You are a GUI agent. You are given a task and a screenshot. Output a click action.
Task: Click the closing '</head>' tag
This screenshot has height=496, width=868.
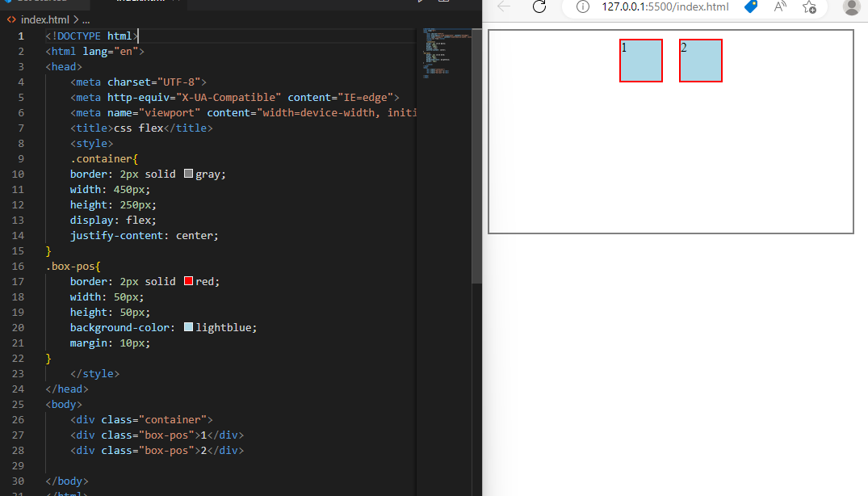[x=67, y=389]
